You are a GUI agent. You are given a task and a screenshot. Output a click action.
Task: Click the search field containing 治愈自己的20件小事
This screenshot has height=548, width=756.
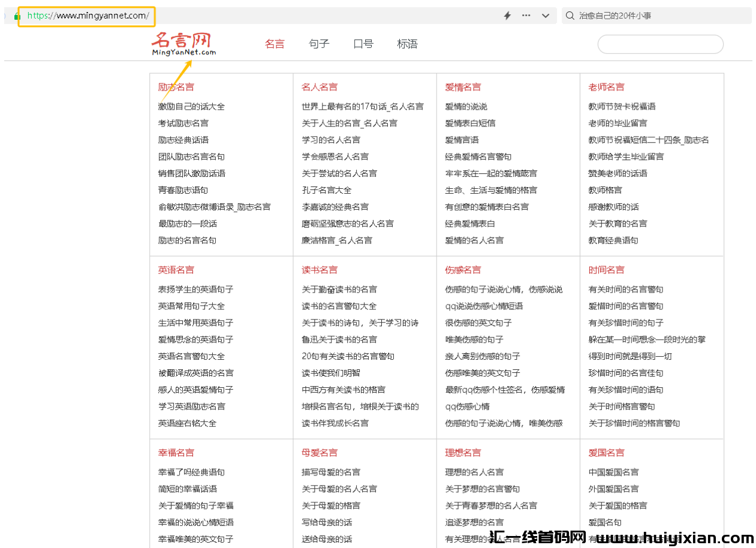coord(618,16)
